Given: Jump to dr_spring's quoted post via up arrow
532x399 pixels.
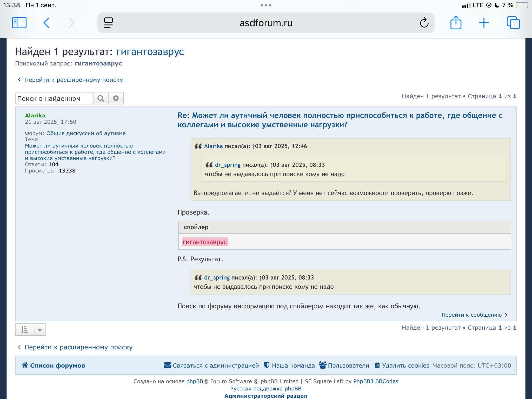Looking at the screenshot, I should point(261,278).
